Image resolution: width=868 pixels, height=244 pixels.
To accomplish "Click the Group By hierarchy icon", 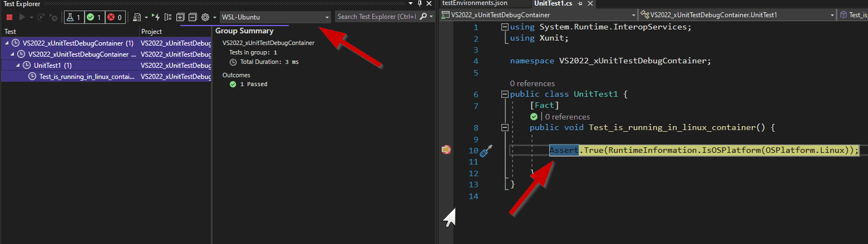I will tap(168, 17).
